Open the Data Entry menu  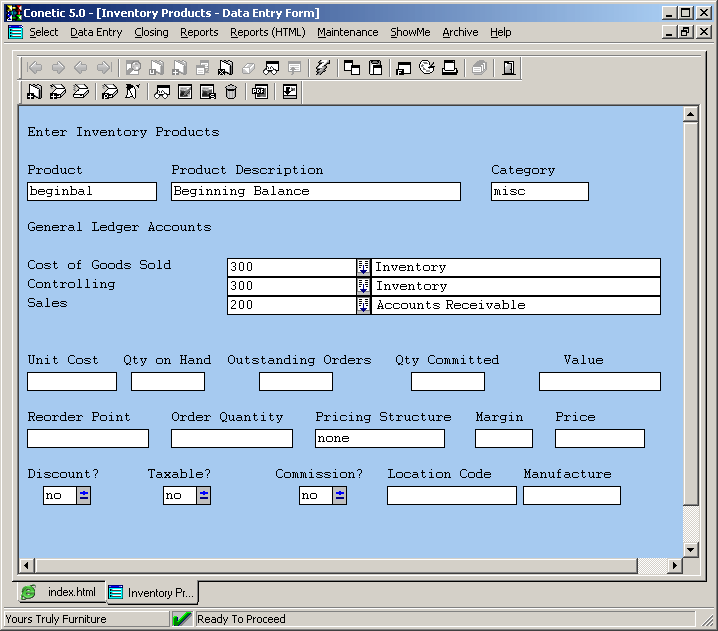click(96, 32)
